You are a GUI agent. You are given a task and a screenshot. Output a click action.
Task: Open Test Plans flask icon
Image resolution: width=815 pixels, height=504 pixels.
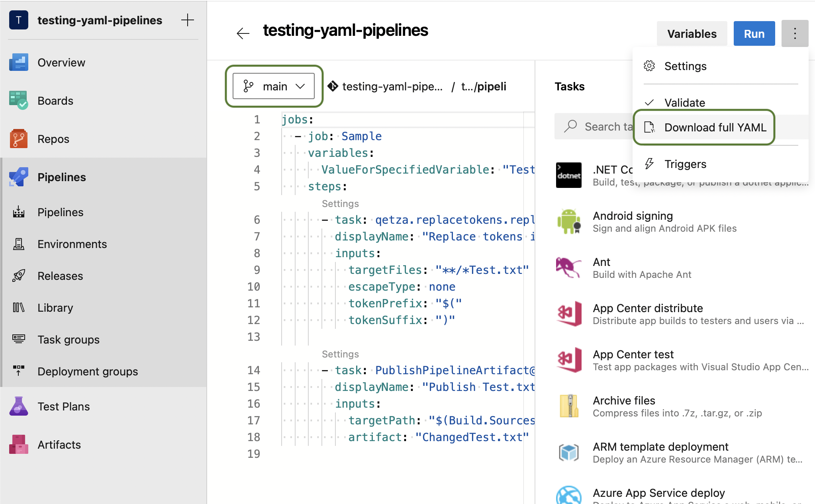pos(18,406)
